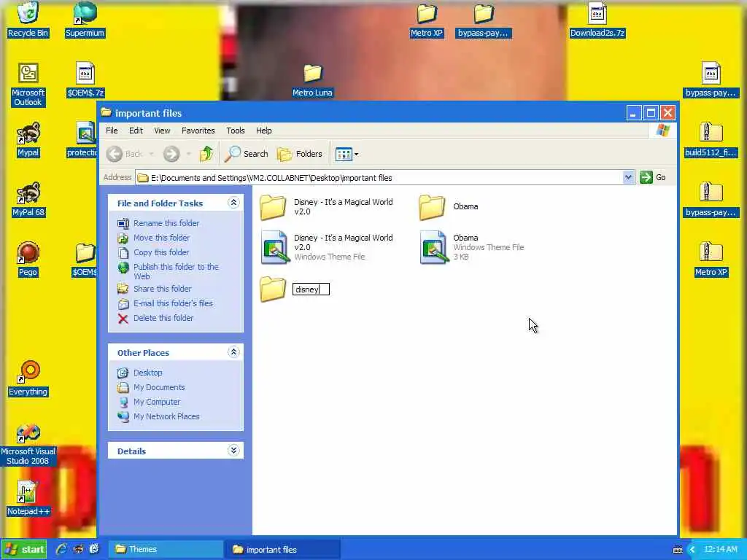Launch Internet Explorer from Quick Launch
Image resolution: width=747 pixels, height=560 pixels.
61,549
